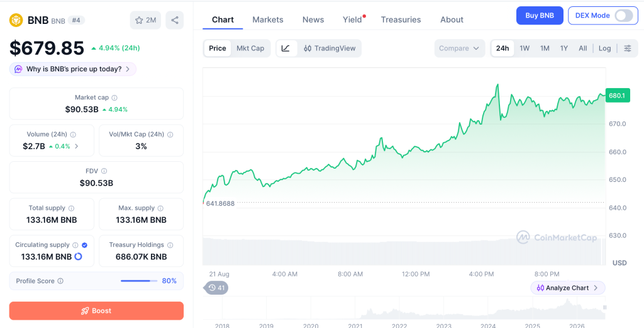Click the Market cap info icon
644x328 pixels.
(114, 98)
